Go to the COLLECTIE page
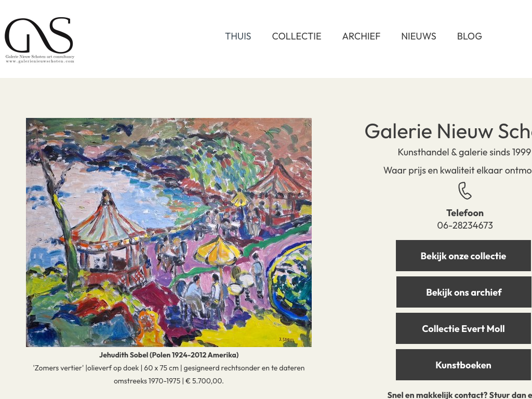 pos(297,36)
